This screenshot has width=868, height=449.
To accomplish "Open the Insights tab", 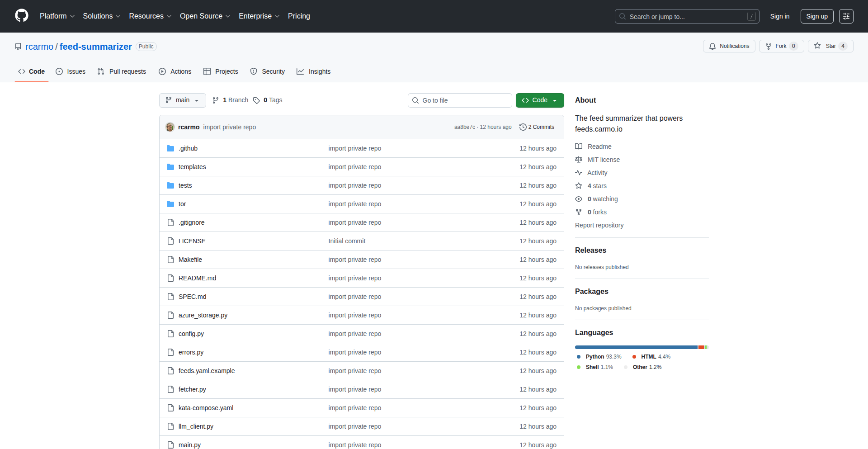I will pyautogui.click(x=314, y=71).
